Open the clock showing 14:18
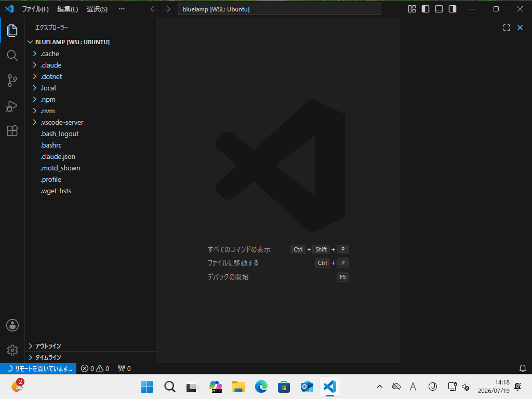 pos(494,387)
